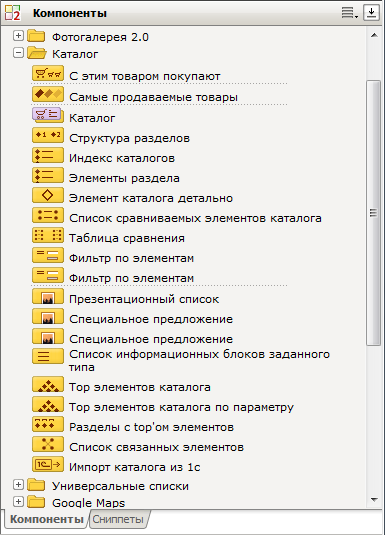Select 'Импорт каталога из 1с' text
The height and width of the screenshot is (535, 385).
[134, 467]
